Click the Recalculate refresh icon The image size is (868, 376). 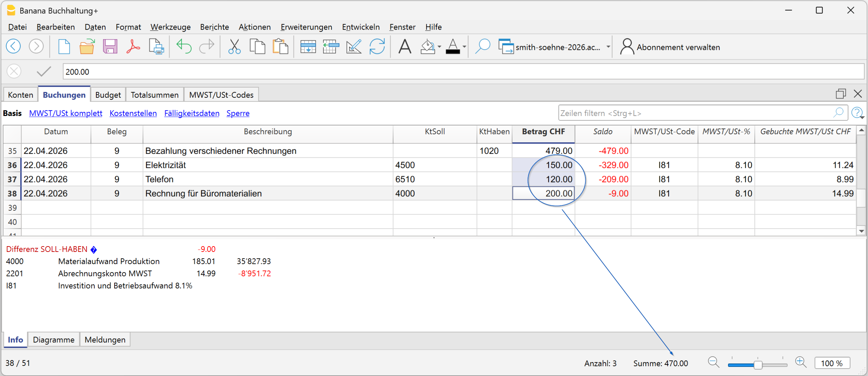pos(377,47)
